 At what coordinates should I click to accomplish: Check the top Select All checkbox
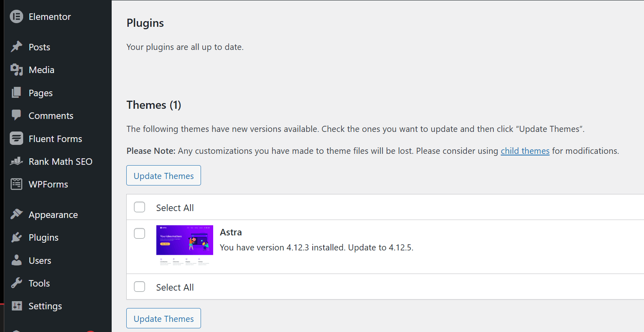point(139,207)
